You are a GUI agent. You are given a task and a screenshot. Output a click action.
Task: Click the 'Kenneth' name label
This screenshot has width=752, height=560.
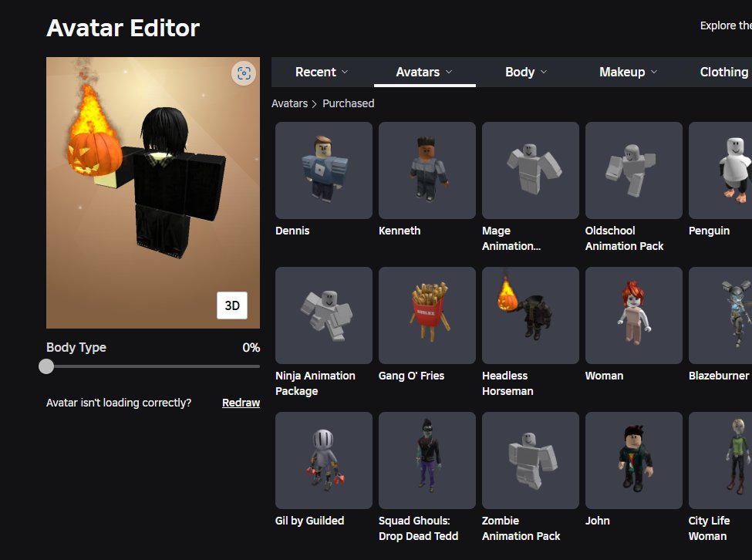pyautogui.click(x=400, y=231)
